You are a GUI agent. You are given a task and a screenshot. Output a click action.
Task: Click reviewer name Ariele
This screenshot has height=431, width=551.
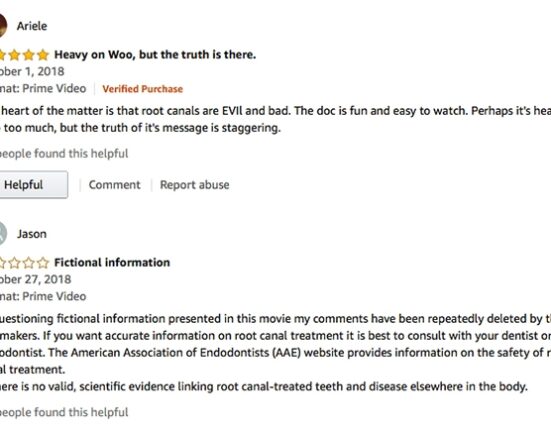[32, 26]
